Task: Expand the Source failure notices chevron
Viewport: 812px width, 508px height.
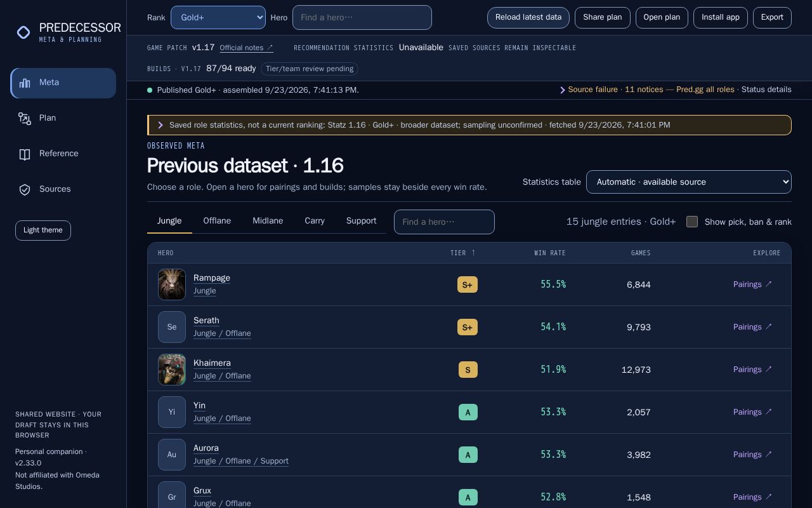Action: tap(562, 90)
